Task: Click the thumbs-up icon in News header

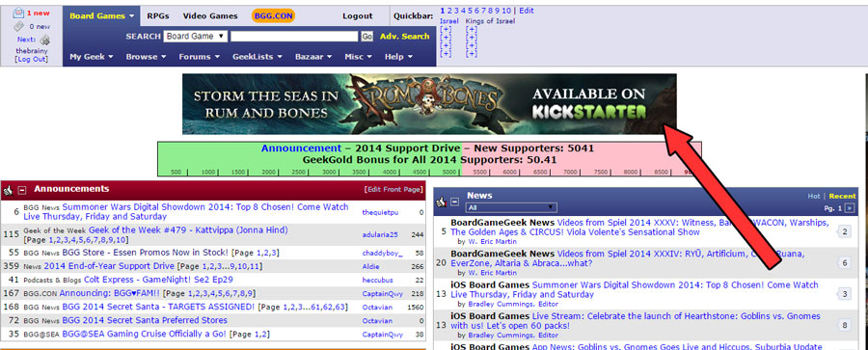Action: [x=441, y=202]
